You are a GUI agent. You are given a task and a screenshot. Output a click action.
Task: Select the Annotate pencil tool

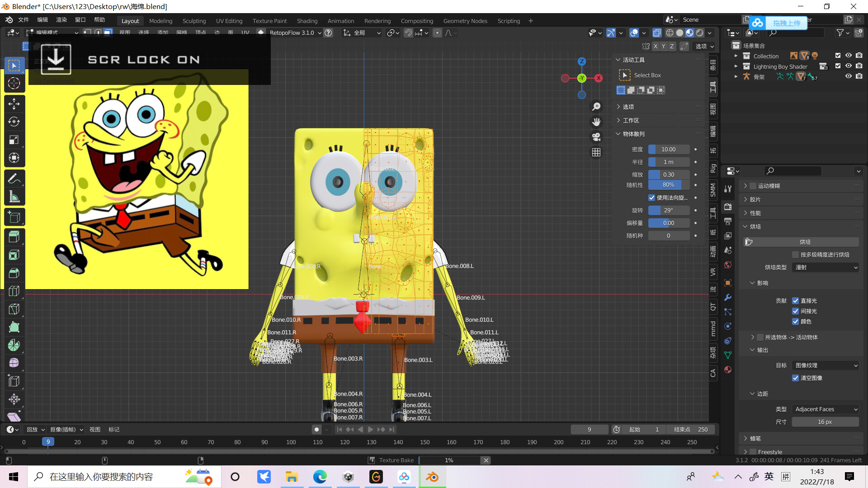[x=14, y=178]
